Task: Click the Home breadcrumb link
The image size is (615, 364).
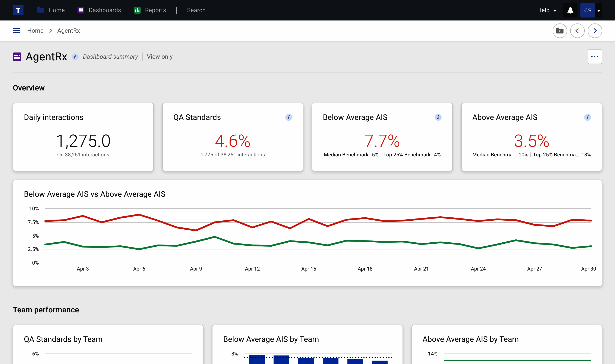Action: [x=35, y=31]
